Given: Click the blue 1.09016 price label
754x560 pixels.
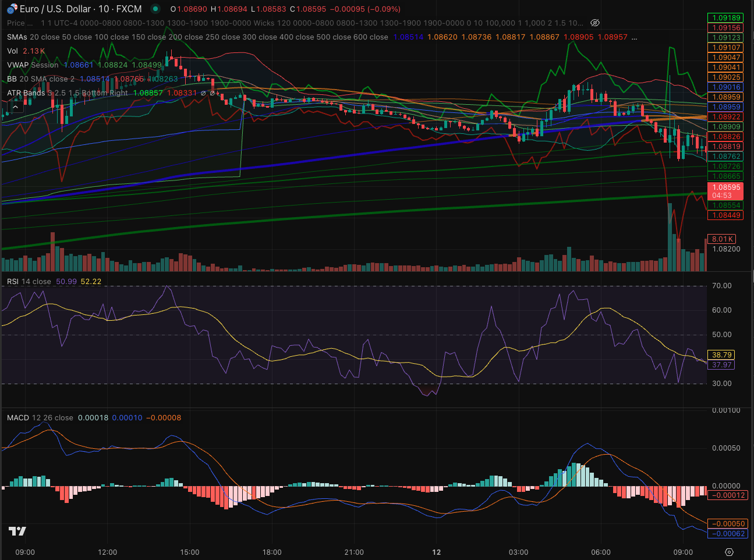Looking at the screenshot, I should coord(725,87).
